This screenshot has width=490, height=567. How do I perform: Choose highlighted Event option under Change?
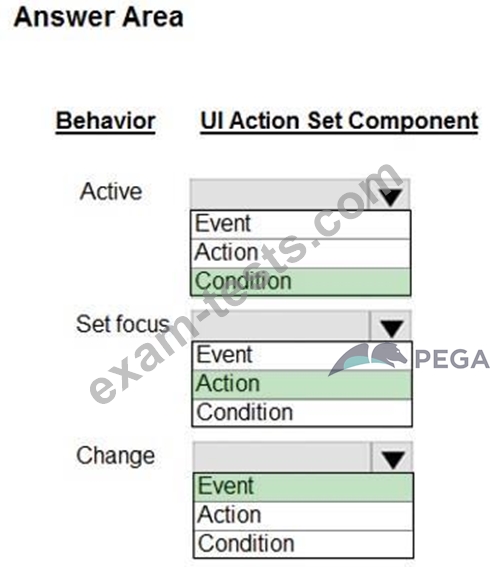click(x=303, y=487)
